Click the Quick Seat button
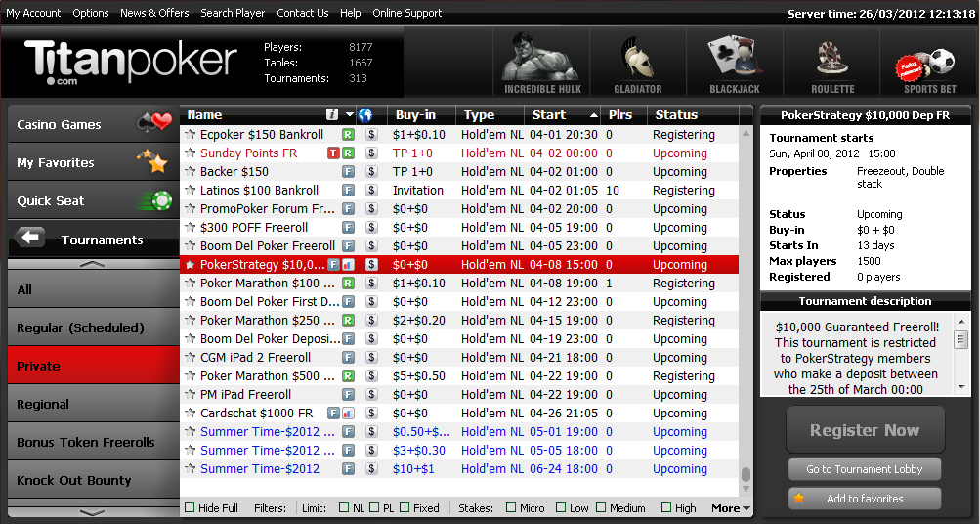The image size is (980, 524). click(x=94, y=200)
